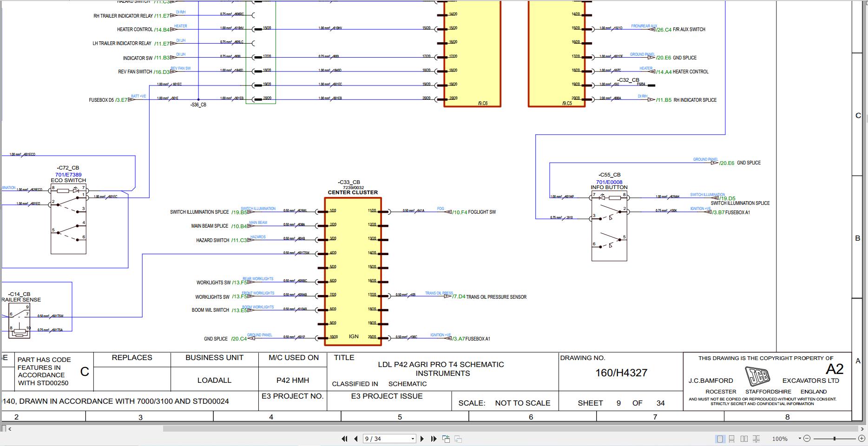The width and height of the screenshot is (868, 446).
Task: Go to the first page of the document
Action: 344,439
